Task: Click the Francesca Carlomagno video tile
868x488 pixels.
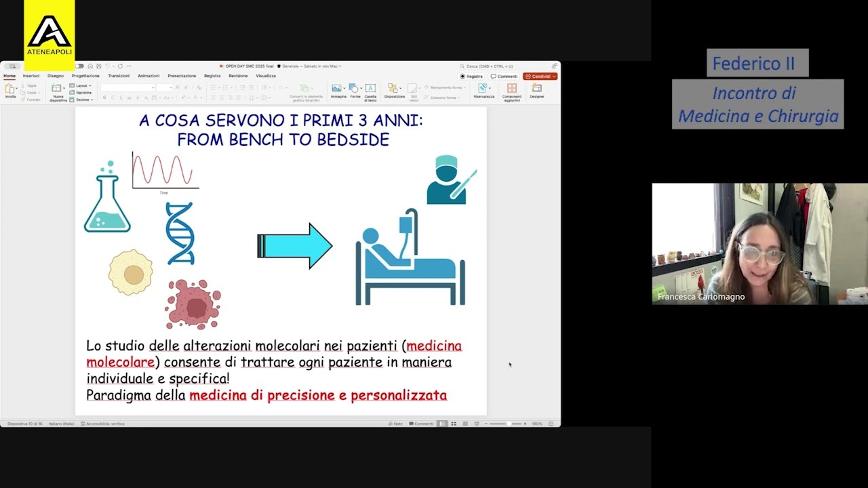Action: 759,243
